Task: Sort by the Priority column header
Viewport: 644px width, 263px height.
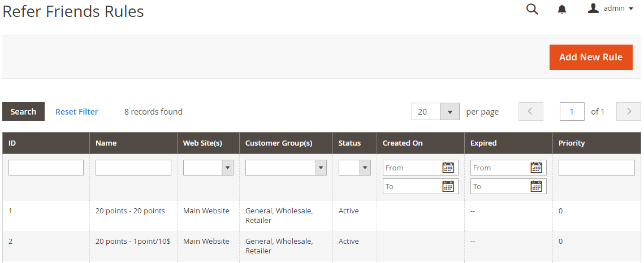Action: (572, 143)
